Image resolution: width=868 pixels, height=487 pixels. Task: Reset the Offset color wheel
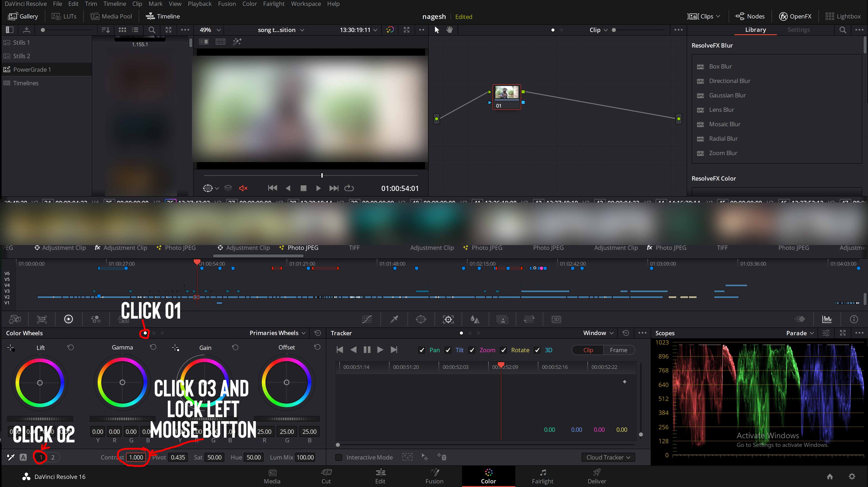(317, 347)
